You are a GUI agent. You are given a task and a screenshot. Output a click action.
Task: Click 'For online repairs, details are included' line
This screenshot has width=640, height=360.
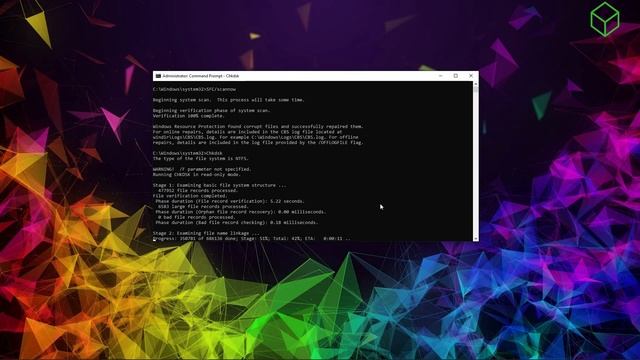[x=247, y=132]
